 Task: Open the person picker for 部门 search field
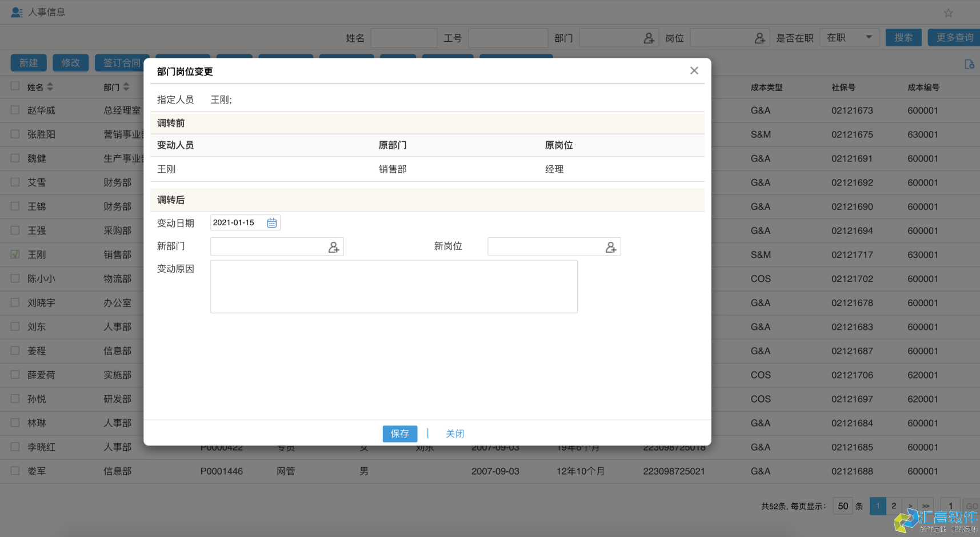click(x=649, y=38)
